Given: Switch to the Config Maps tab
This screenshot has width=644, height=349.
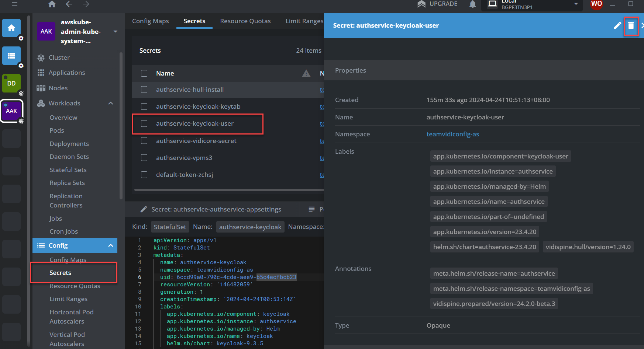Looking at the screenshot, I should 150,21.
